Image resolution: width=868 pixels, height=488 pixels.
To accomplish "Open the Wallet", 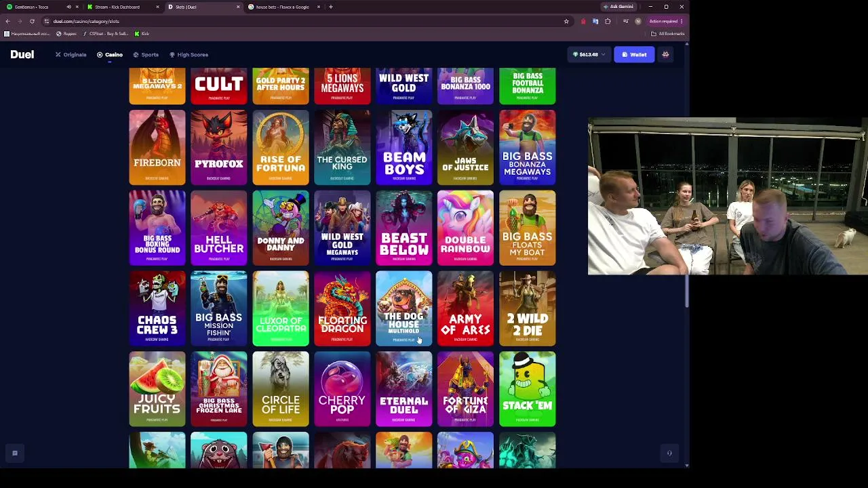I will point(634,54).
